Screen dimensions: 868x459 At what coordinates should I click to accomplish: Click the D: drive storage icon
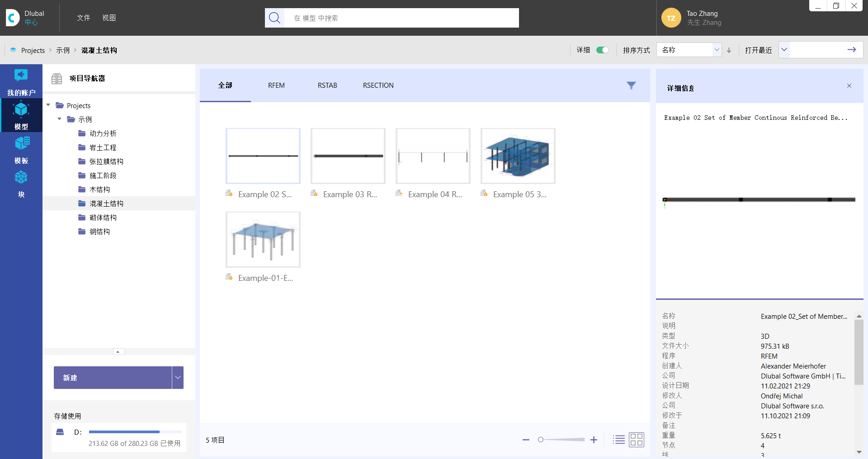click(60, 432)
